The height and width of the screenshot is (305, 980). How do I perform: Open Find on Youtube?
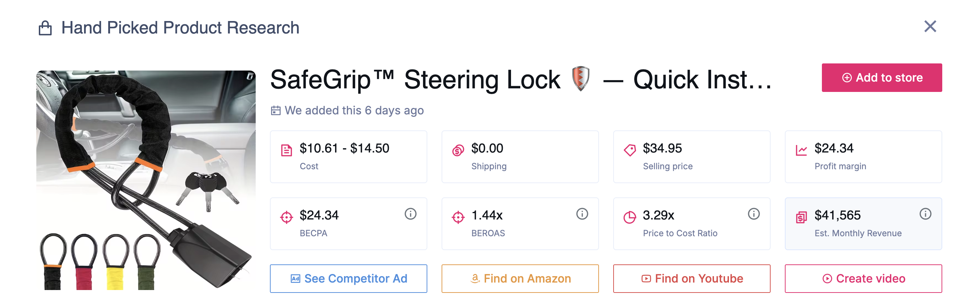692,278
